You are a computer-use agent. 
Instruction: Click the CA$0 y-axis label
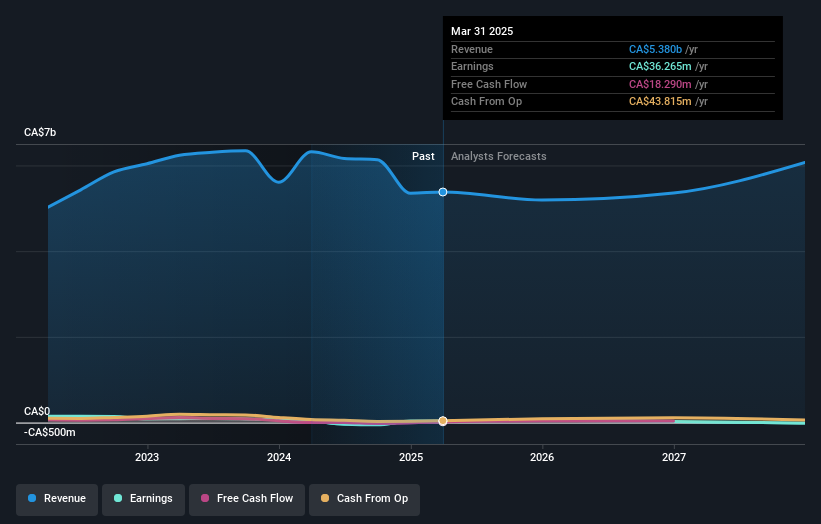(37, 411)
